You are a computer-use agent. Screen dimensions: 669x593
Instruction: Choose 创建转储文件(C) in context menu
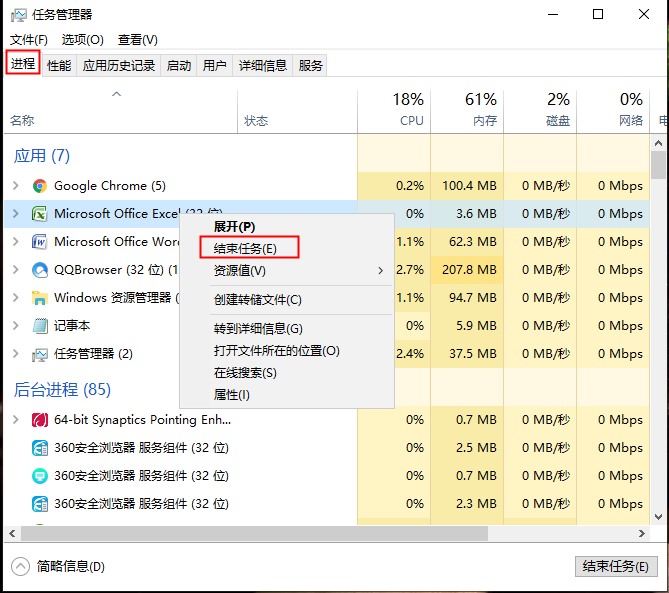click(287, 300)
